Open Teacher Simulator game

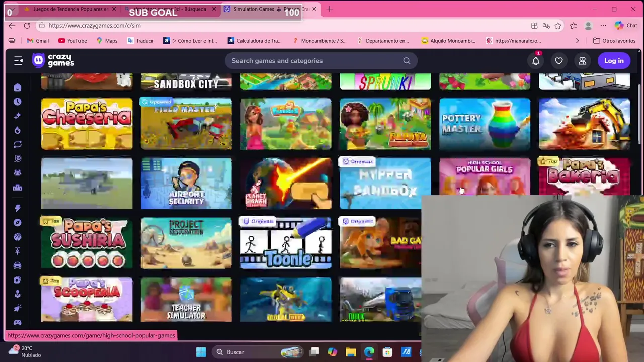tap(186, 300)
